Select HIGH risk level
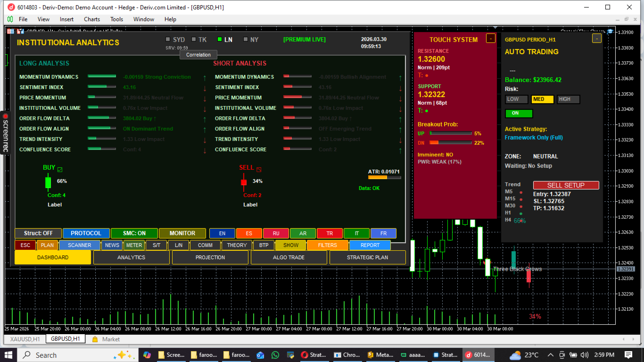 pyautogui.click(x=568, y=99)
